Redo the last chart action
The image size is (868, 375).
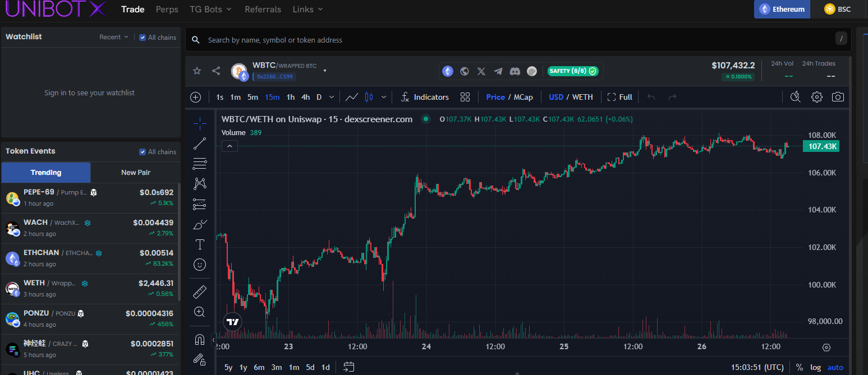[x=673, y=97]
